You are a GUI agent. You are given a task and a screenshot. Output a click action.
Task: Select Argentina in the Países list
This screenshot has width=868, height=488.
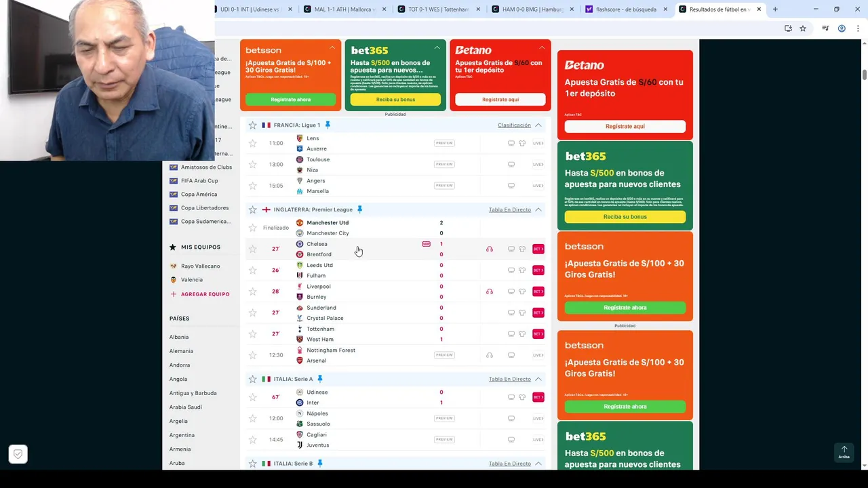(182, 435)
